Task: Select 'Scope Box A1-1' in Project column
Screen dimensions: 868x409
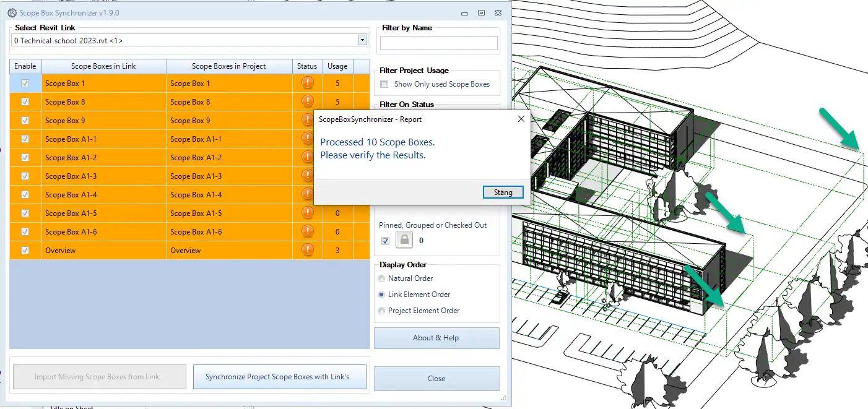Action: (196, 139)
